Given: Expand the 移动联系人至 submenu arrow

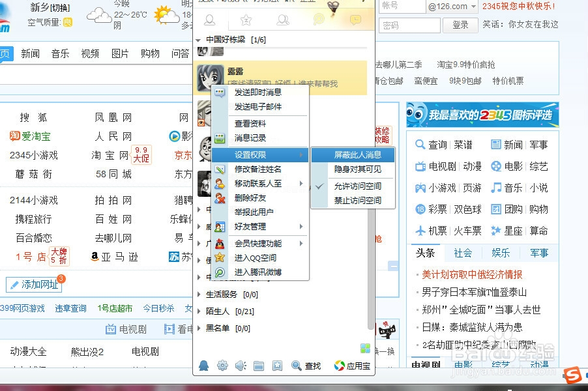Looking at the screenshot, I should coord(302,183).
